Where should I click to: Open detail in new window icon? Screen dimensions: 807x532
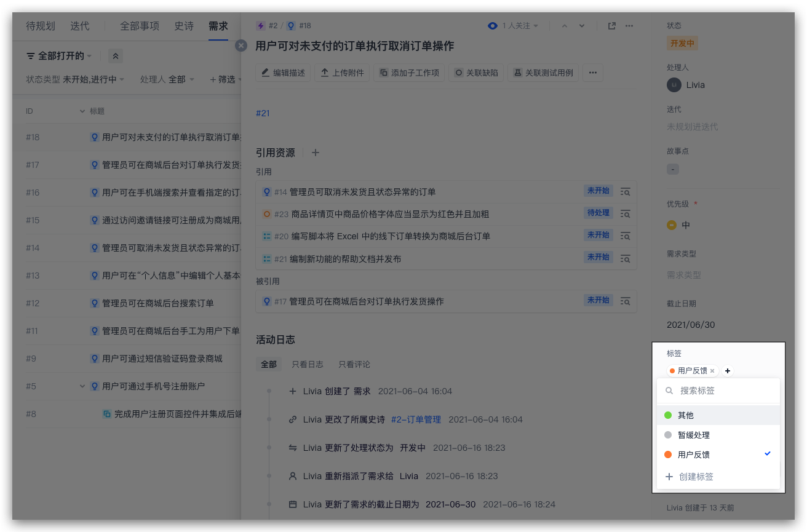click(611, 26)
